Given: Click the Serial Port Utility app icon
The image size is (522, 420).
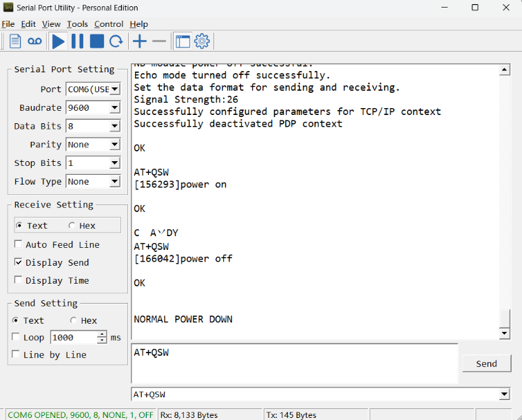Looking at the screenshot, I should point(8,8).
